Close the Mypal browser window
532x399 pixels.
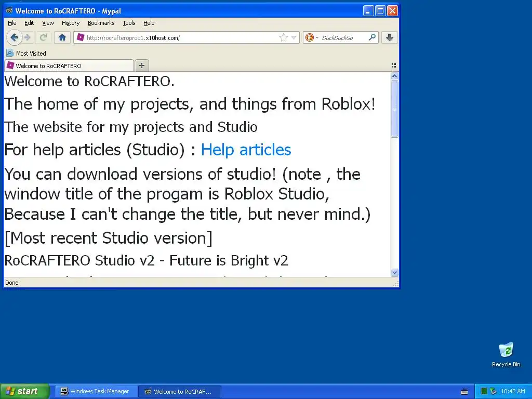[393, 11]
